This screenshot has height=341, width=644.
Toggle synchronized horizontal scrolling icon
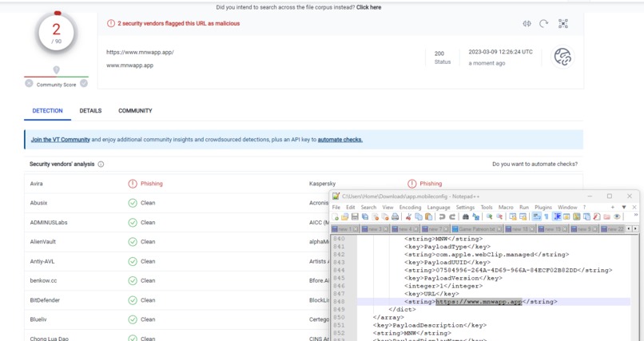pyautogui.click(x=523, y=216)
